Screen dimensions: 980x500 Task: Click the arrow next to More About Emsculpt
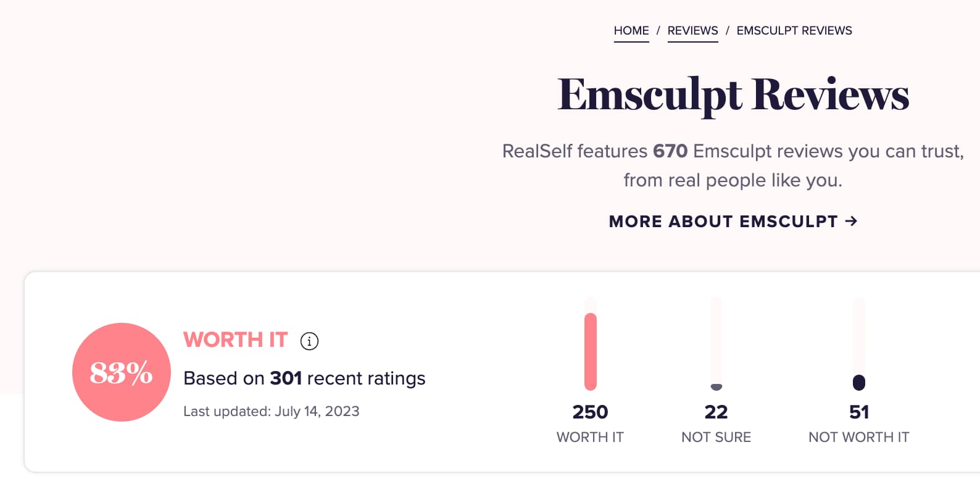(x=852, y=221)
